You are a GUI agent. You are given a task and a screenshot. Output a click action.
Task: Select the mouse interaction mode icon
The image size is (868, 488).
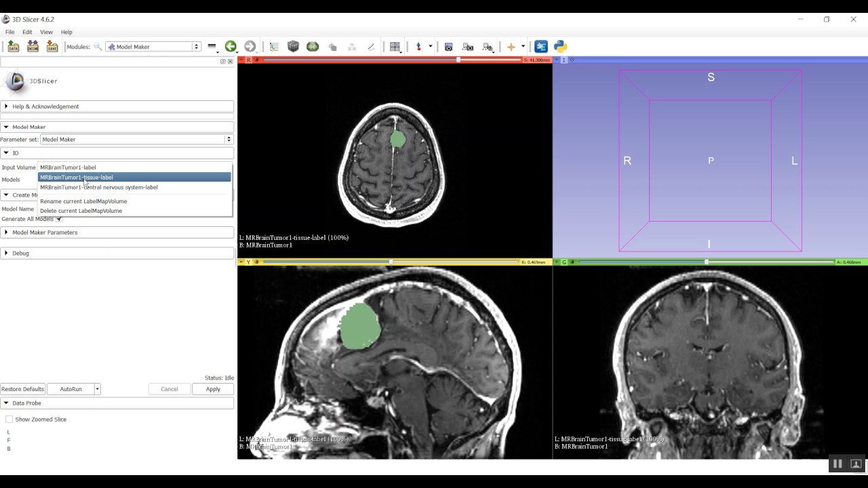[x=418, y=47]
